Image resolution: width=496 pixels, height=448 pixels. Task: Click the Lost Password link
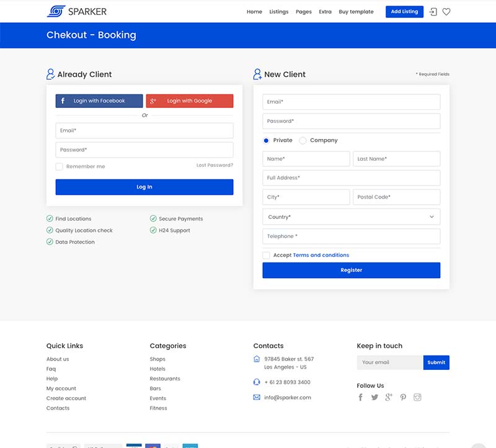click(x=215, y=166)
